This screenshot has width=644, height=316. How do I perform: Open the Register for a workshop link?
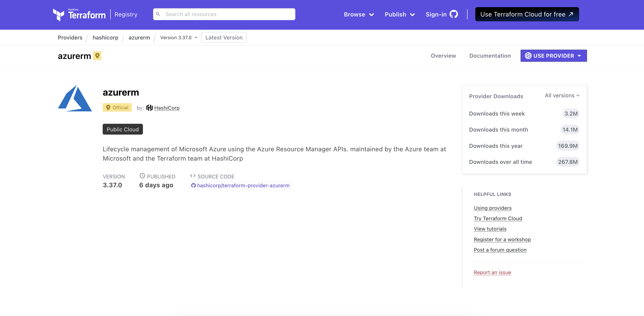[x=502, y=239]
